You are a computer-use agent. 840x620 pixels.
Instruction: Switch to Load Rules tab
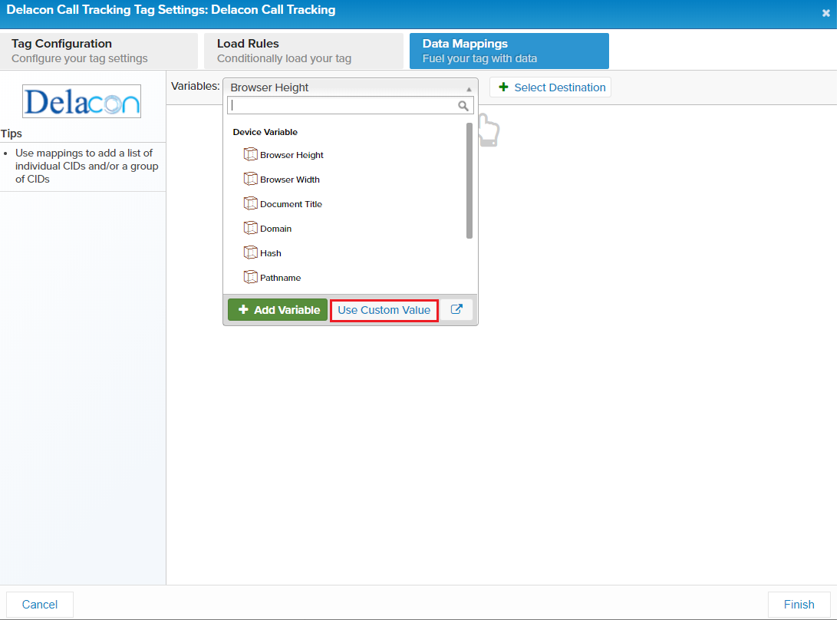pyautogui.click(x=303, y=51)
